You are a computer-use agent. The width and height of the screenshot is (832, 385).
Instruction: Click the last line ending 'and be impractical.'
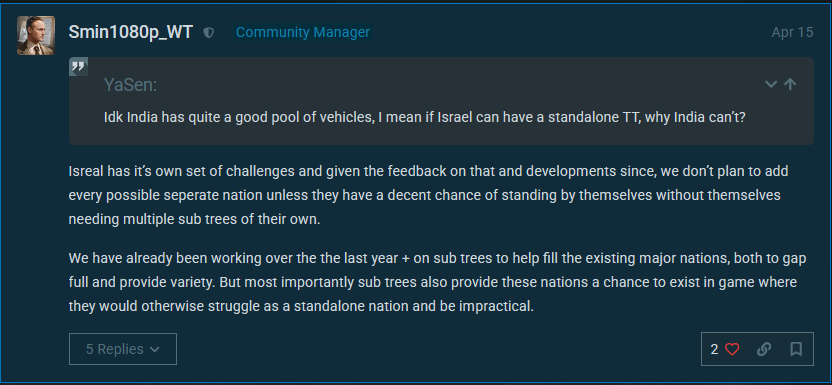pos(301,306)
